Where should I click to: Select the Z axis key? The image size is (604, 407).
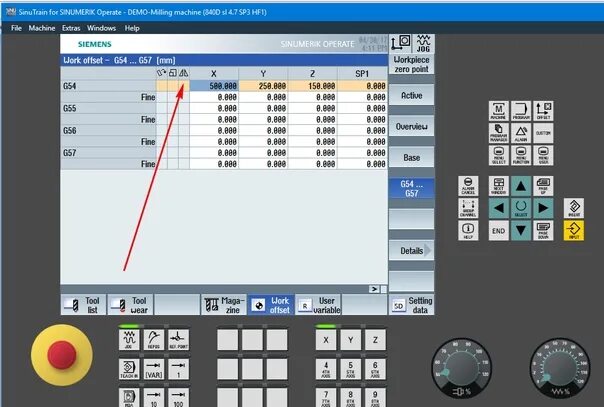coord(375,340)
